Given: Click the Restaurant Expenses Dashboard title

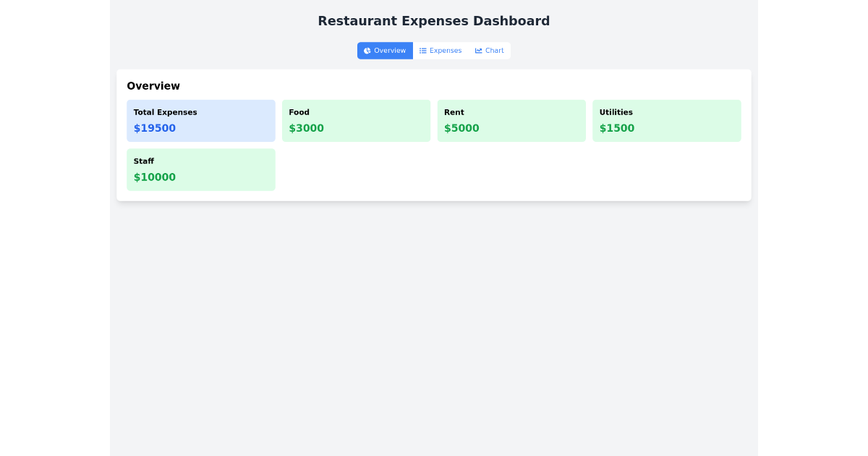Looking at the screenshot, I should (433, 21).
